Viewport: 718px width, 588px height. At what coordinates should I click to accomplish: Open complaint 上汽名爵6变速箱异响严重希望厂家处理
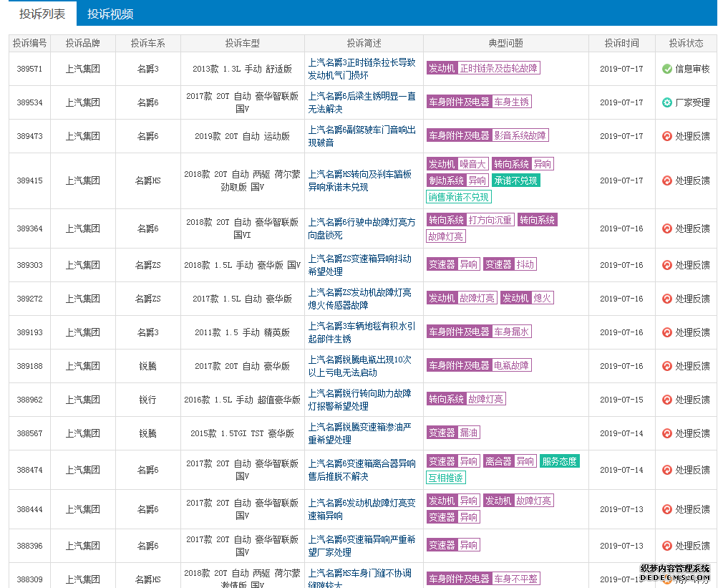click(x=362, y=546)
